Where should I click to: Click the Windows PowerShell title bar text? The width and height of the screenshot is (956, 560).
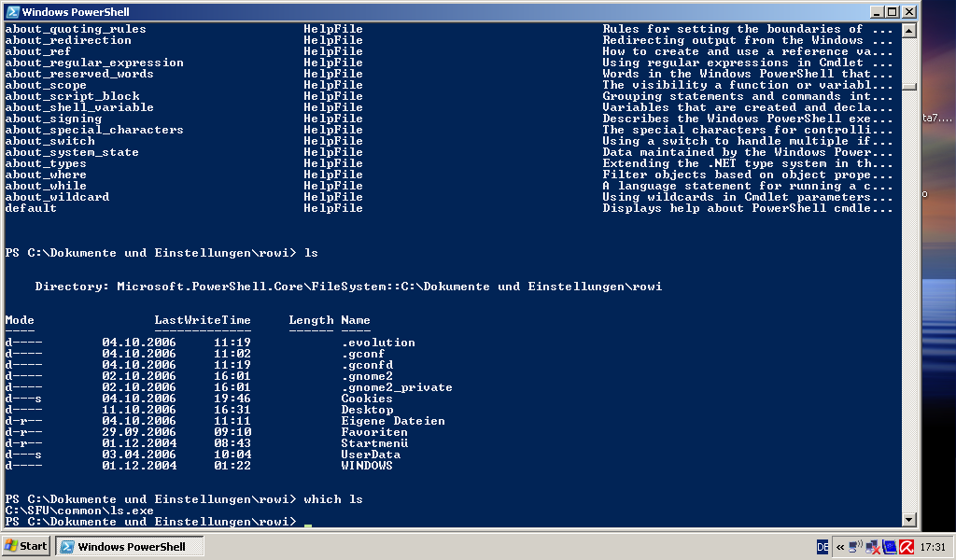76,12
